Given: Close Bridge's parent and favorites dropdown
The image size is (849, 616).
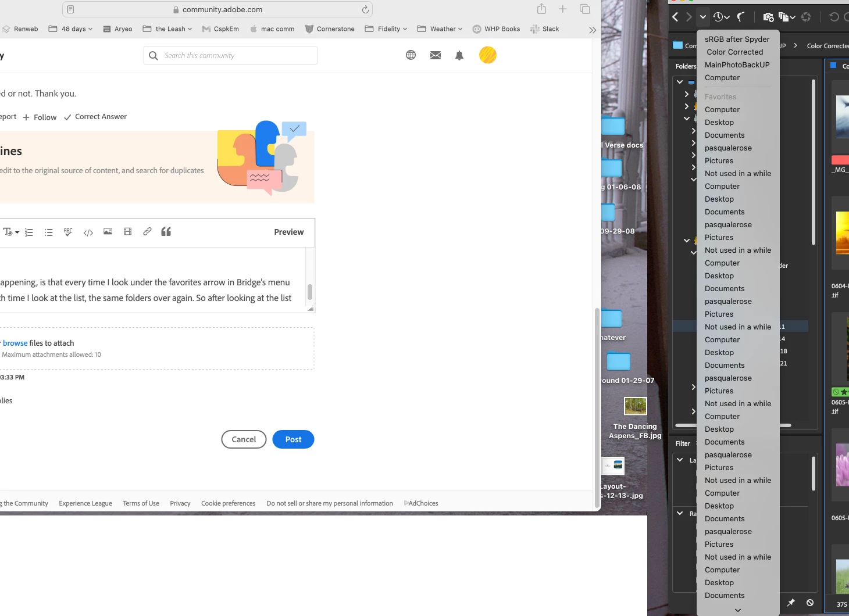Looking at the screenshot, I should (702, 17).
